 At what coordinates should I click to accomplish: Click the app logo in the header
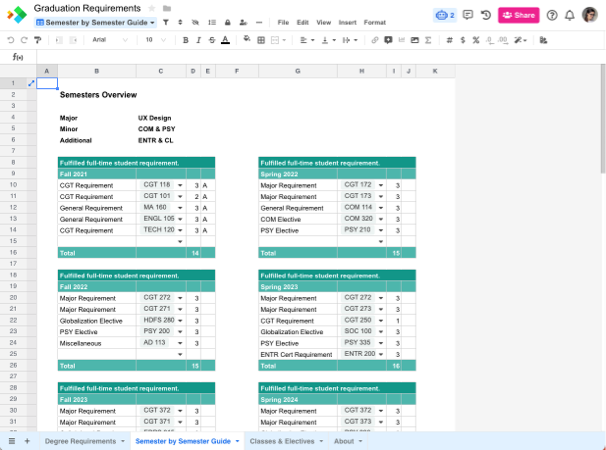pos(17,15)
